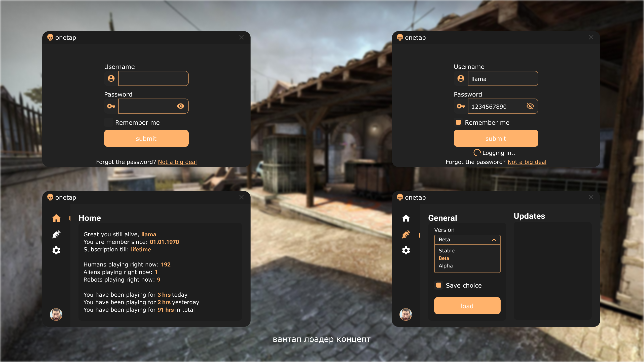The image size is (644, 362).
Task: Click subscription value lifetime
Action: [141, 249]
